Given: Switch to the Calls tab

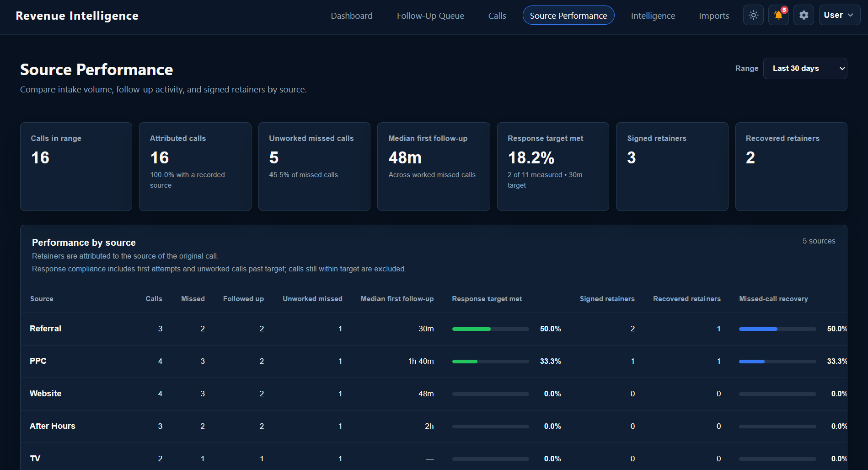Looking at the screenshot, I should (x=497, y=16).
